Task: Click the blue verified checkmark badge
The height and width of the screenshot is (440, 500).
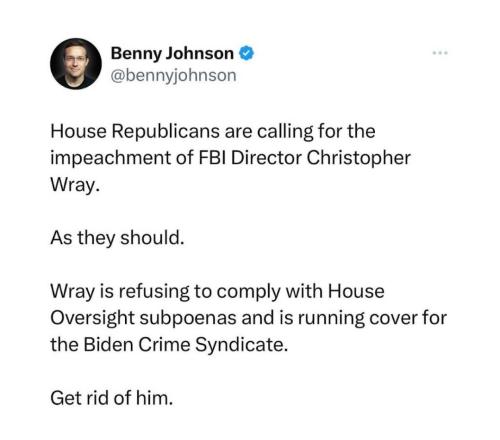Action: point(246,53)
